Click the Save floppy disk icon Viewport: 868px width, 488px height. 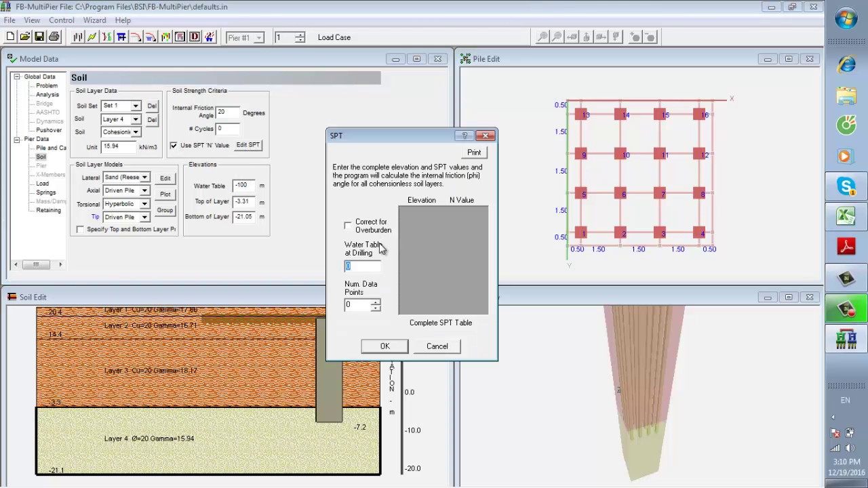tap(39, 37)
